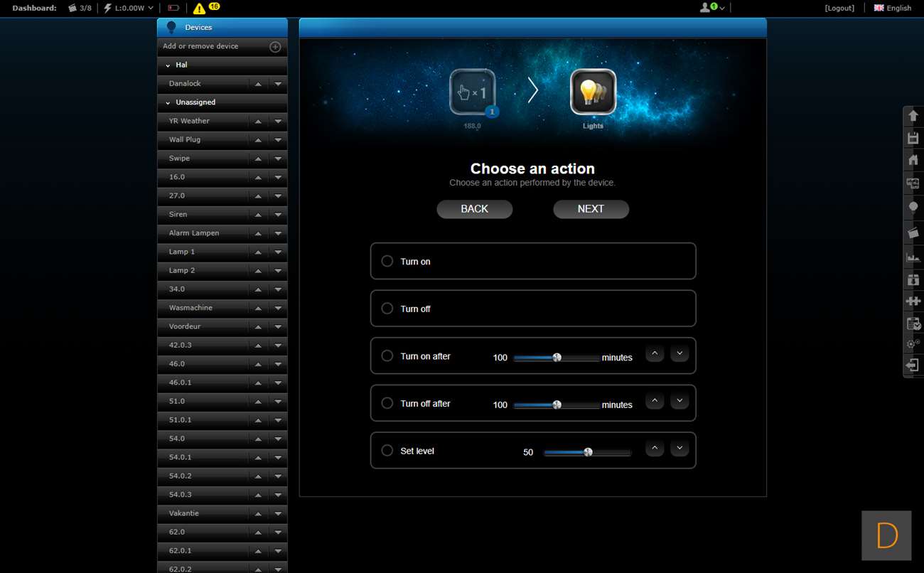Select device 54.0.2 in the list
This screenshot has height=573, width=924.
(181, 476)
